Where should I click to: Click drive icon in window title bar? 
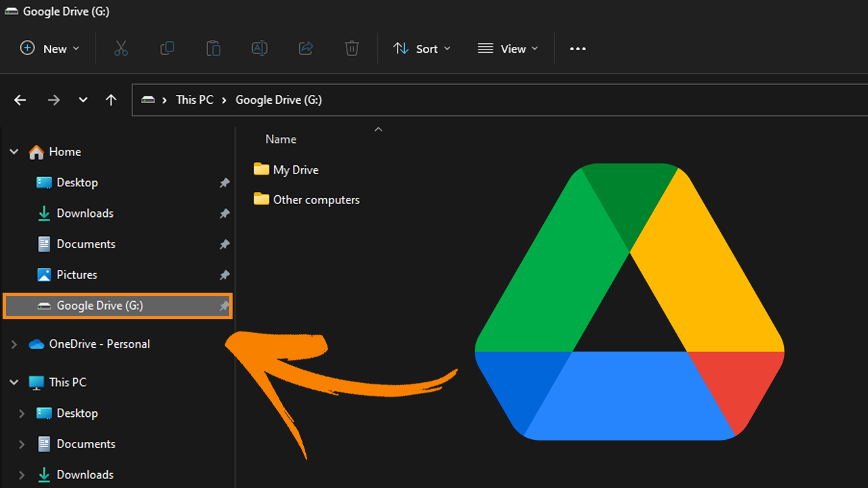[11, 12]
